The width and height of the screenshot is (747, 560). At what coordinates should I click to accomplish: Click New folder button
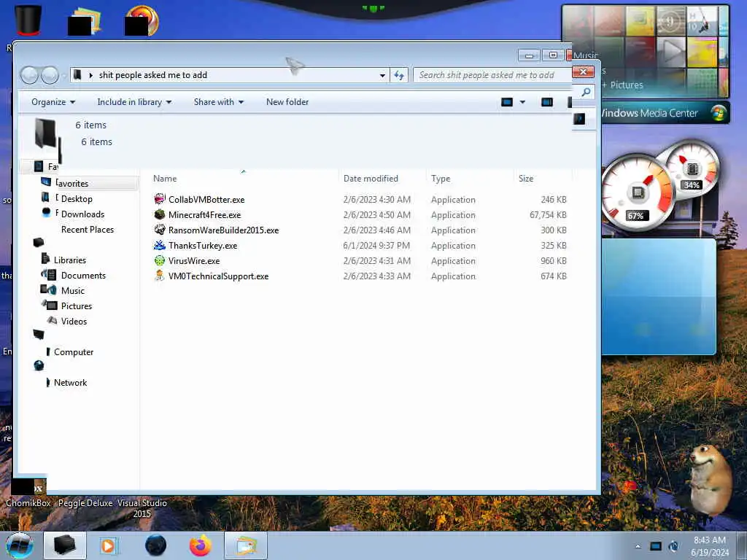[x=287, y=102]
